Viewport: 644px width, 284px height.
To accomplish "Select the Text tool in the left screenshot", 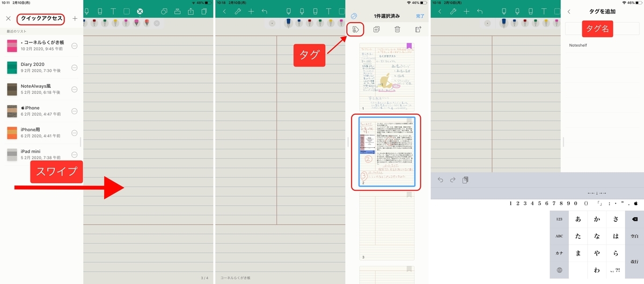I will pos(113,11).
